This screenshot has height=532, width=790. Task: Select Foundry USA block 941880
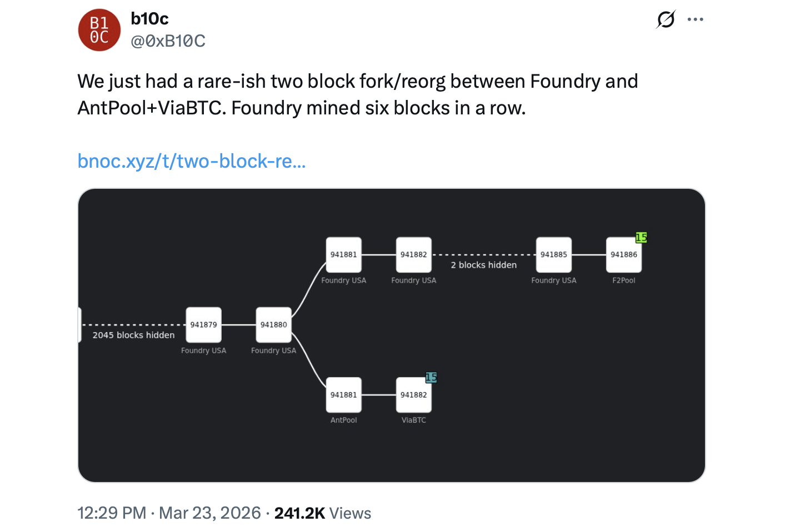click(273, 325)
